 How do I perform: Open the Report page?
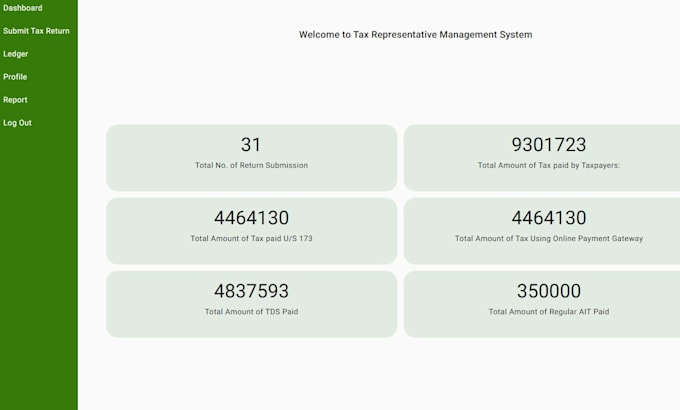pyautogui.click(x=15, y=100)
